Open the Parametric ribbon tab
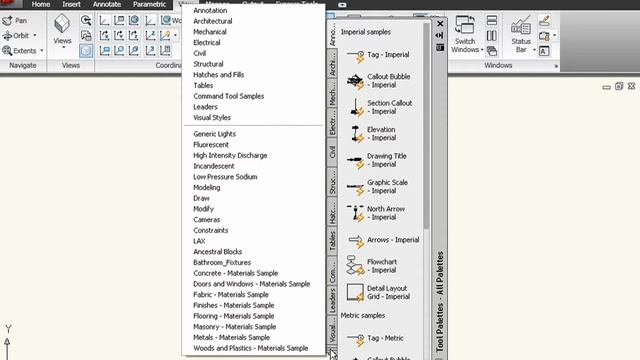The image size is (640, 360). point(149,4)
